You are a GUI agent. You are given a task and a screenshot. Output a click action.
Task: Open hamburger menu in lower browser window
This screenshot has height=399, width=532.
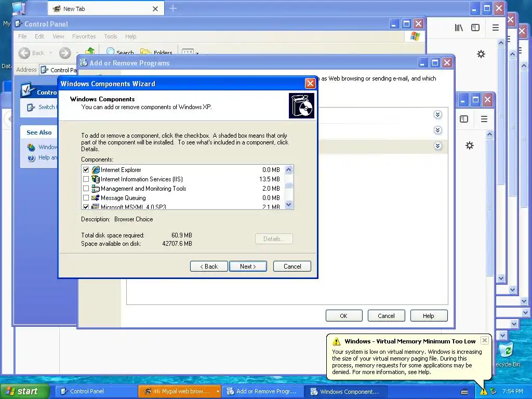point(484,119)
